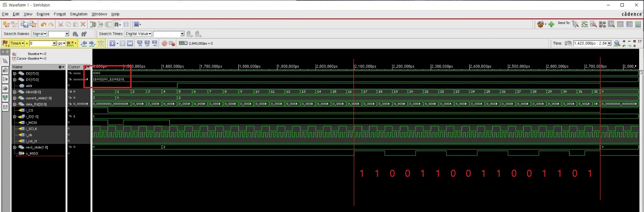The image size is (644, 212).
Task: Click the breakpoint record icon
Action: [x=172, y=43]
